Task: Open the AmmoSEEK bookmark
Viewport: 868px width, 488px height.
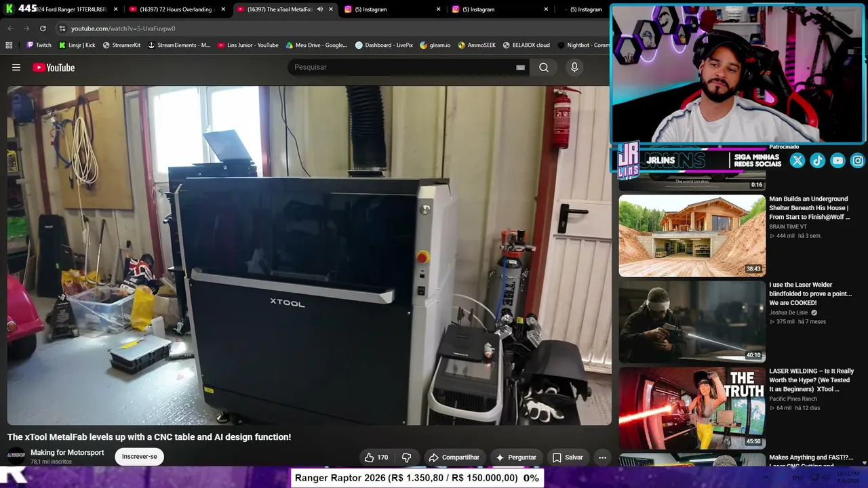Action: point(477,45)
